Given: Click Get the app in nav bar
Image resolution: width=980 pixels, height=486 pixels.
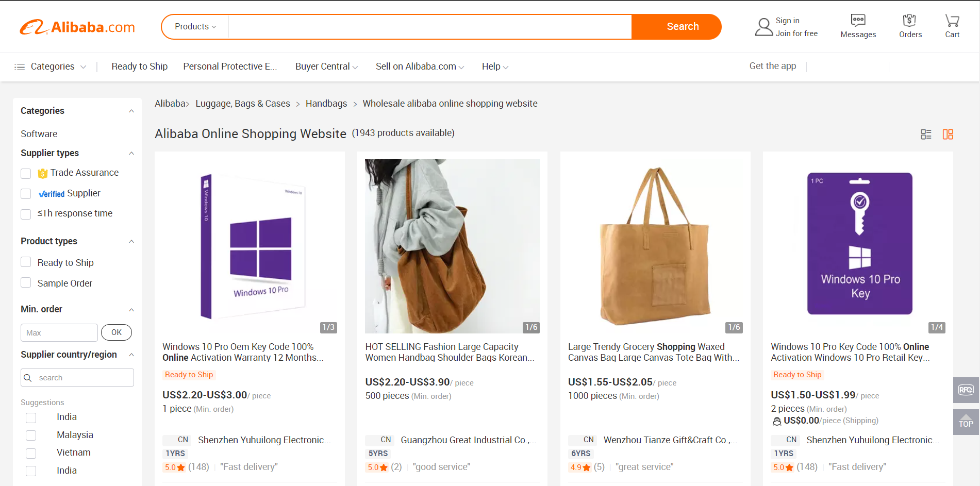Looking at the screenshot, I should (x=772, y=66).
